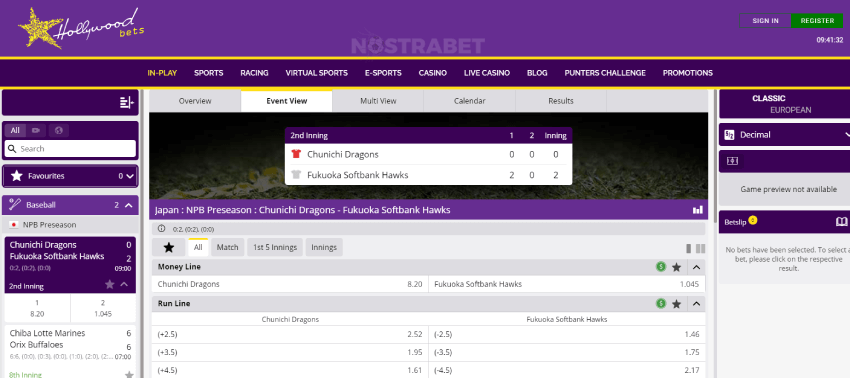This screenshot has height=378, width=850.
Task: Bet on Chunichi Dragons Money Line at 8.20
Action: 290,284
